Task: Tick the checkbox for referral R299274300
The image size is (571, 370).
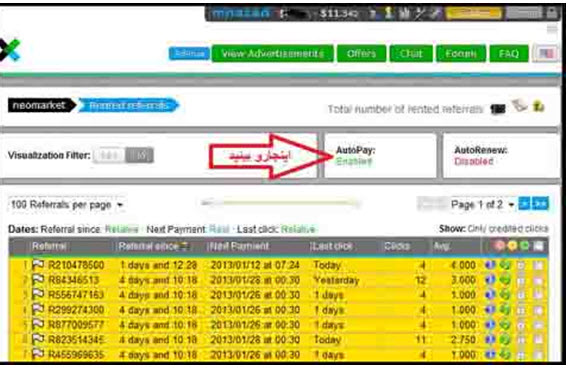Action: pos(538,310)
